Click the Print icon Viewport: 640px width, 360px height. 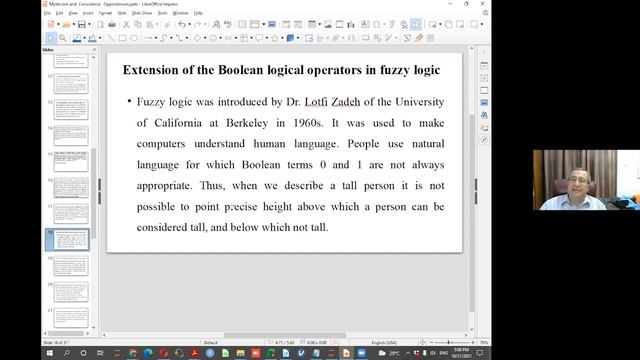pos(112,24)
